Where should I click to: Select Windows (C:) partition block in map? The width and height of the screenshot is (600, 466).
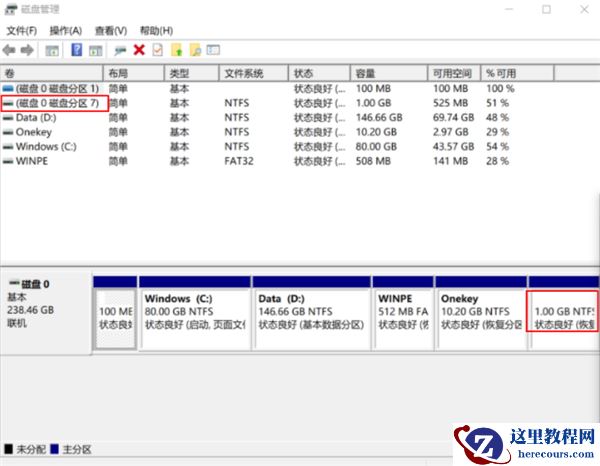195,313
